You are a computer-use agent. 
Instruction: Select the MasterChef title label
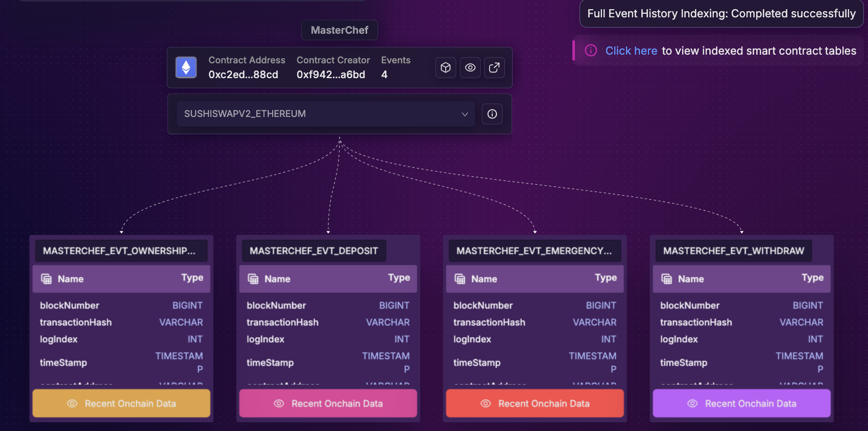(x=340, y=30)
